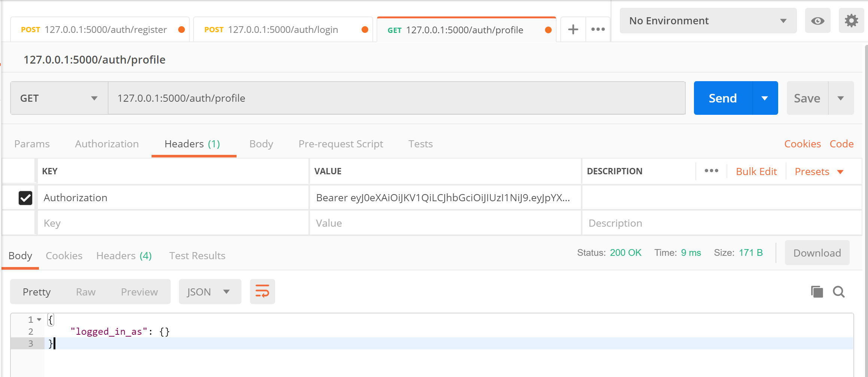Open header column options ellipsis
The width and height of the screenshot is (868, 377).
[x=711, y=171]
